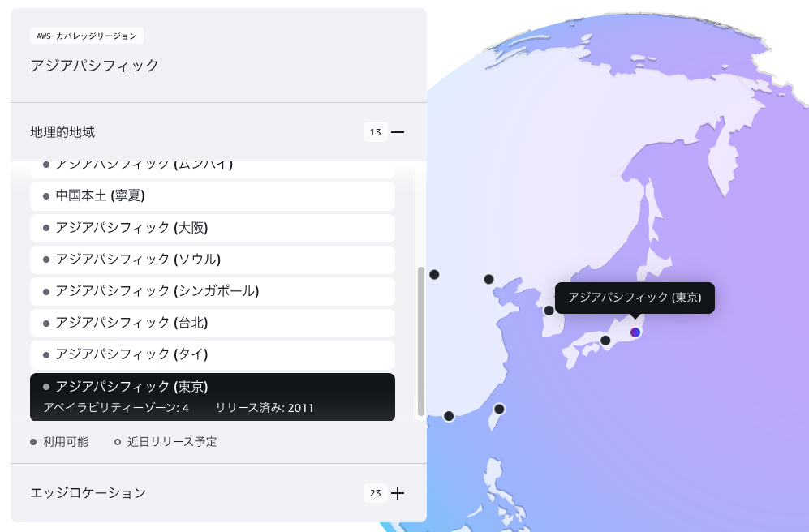Collapse 地理的地域 section using the minus icon
The height and width of the screenshot is (532, 809).
point(398,132)
